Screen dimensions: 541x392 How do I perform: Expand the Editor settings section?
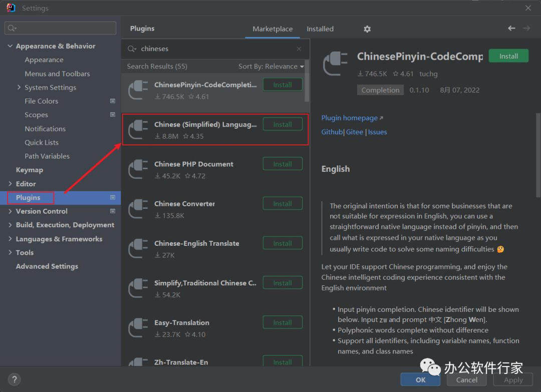pos(11,184)
